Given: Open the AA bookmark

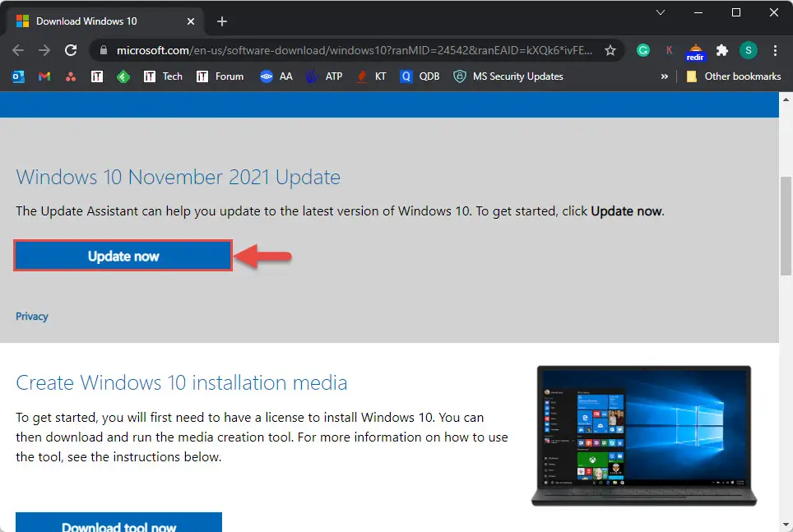Looking at the screenshot, I should coord(276,76).
